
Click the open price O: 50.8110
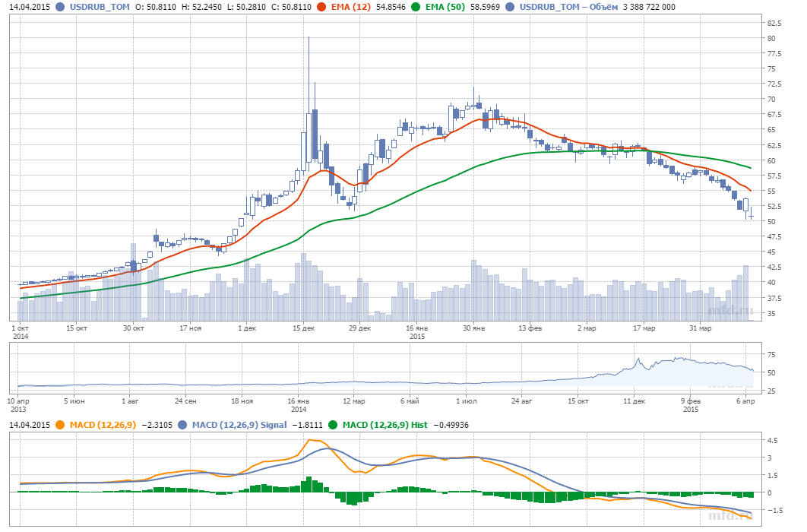156,7
